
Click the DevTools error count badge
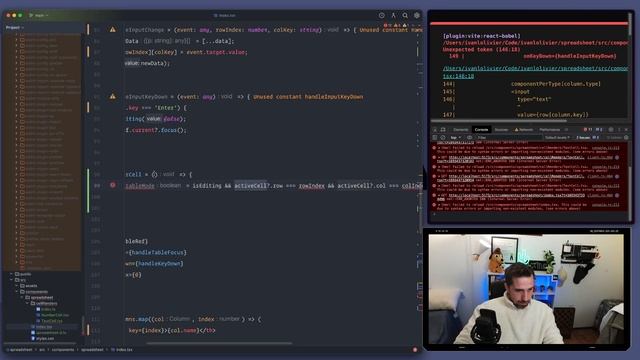pos(588,129)
